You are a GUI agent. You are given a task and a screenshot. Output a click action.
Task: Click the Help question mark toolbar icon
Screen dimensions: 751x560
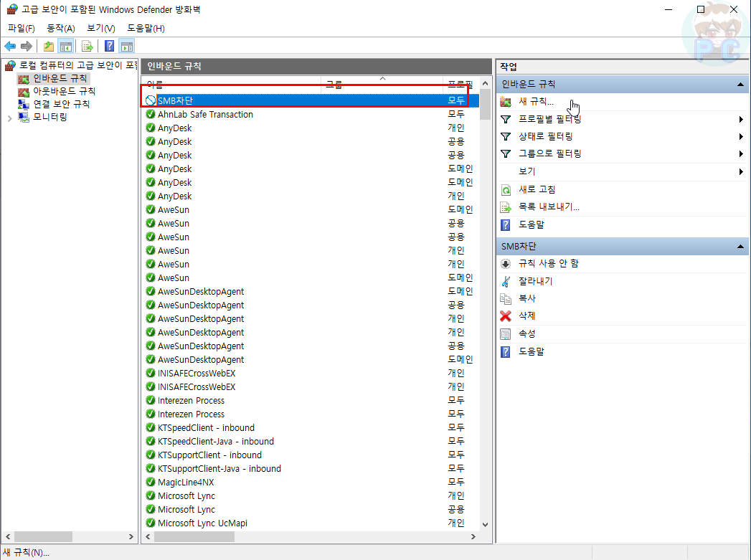(x=109, y=46)
